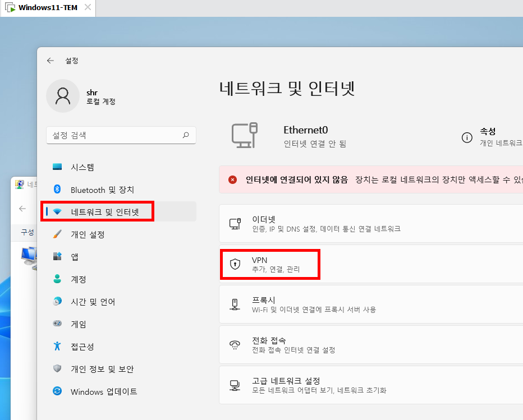523x420 pixels.
Task: Click the globe clock icon for 시간 및 언어
Action: (x=57, y=301)
